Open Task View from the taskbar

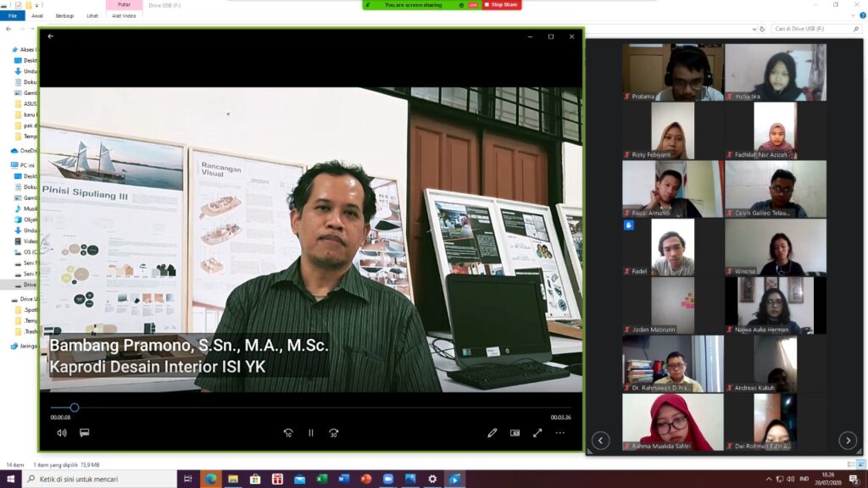coord(188,480)
